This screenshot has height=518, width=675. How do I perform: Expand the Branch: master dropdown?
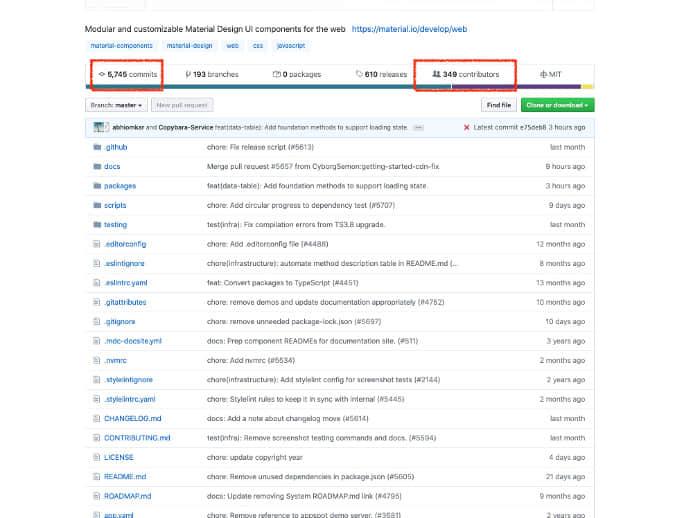pos(116,104)
